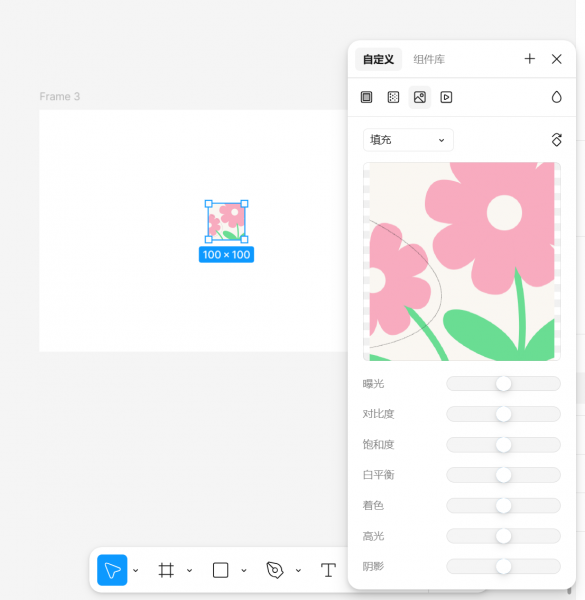
Task: Click the flower image preview
Action: 462,261
